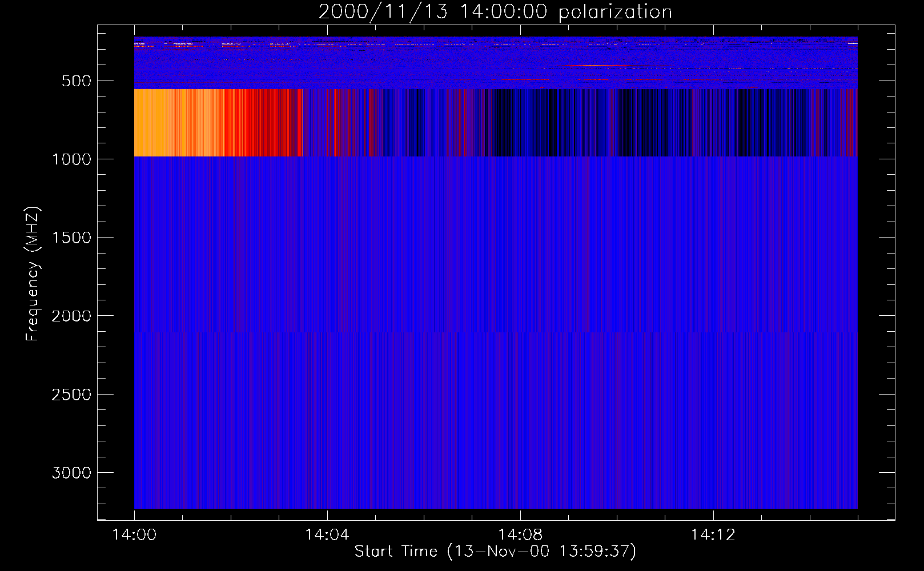Click the plot title "2000/11/13 14:00:00 polarization"
This screenshot has width=924, height=571.
(x=495, y=12)
